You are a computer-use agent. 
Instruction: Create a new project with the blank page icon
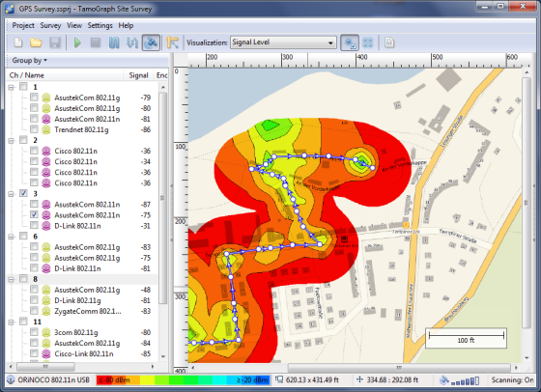pos(18,42)
